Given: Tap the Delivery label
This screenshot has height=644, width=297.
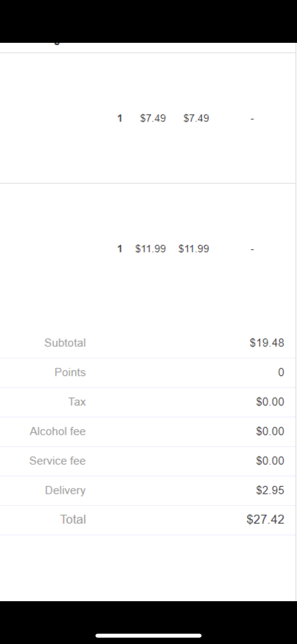Looking at the screenshot, I should point(65,490).
